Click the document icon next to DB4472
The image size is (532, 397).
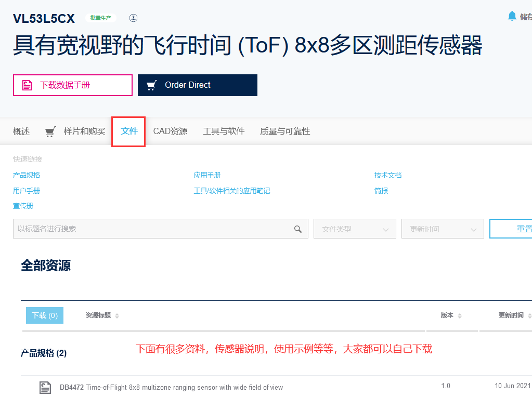pos(45,387)
